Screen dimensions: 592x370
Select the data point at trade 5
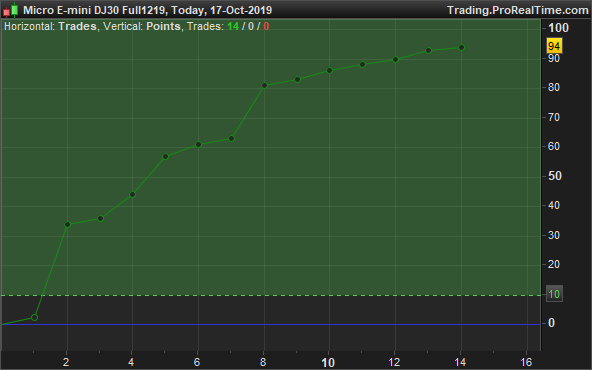(x=165, y=156)
